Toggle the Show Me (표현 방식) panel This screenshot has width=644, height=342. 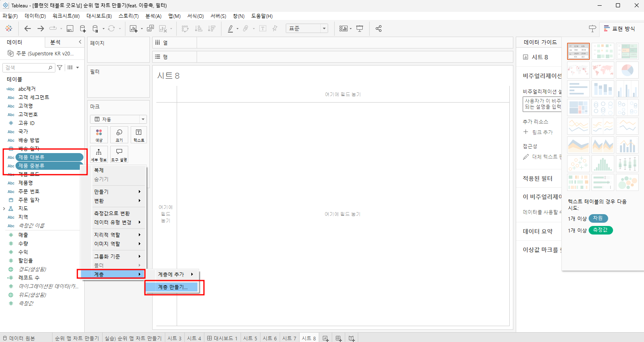point(619,28)
